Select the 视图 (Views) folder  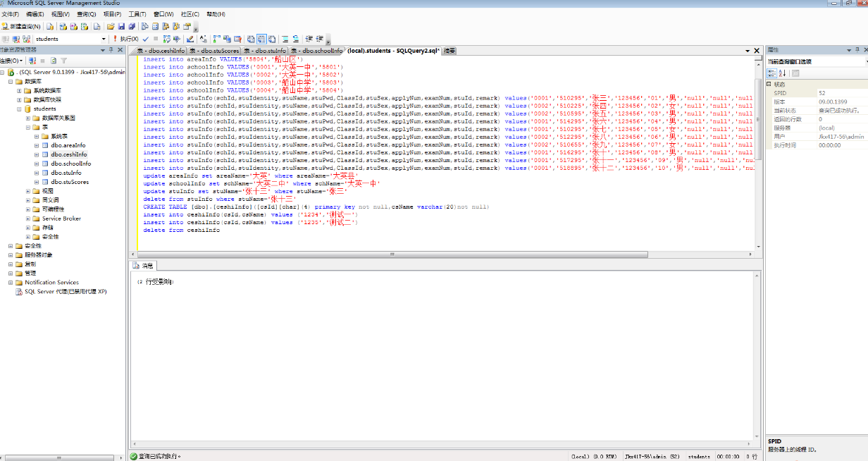tap(47, 191)
